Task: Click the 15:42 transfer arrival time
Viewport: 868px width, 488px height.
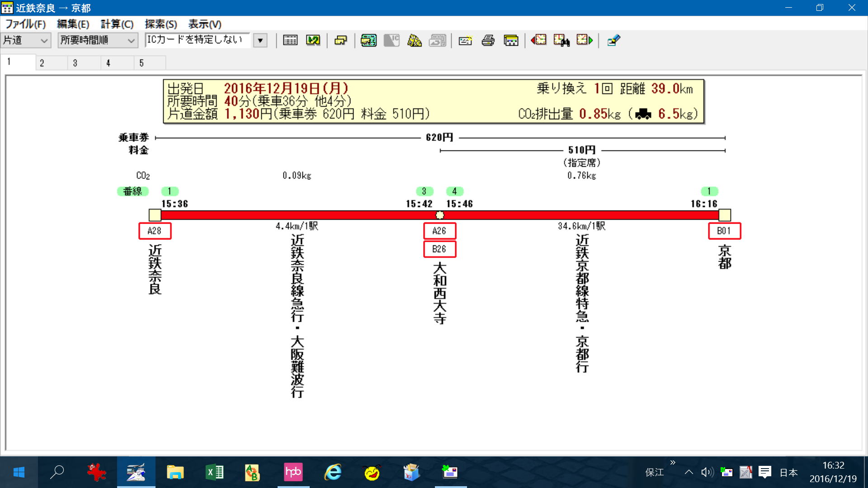Action: click(x=419, y=204)
